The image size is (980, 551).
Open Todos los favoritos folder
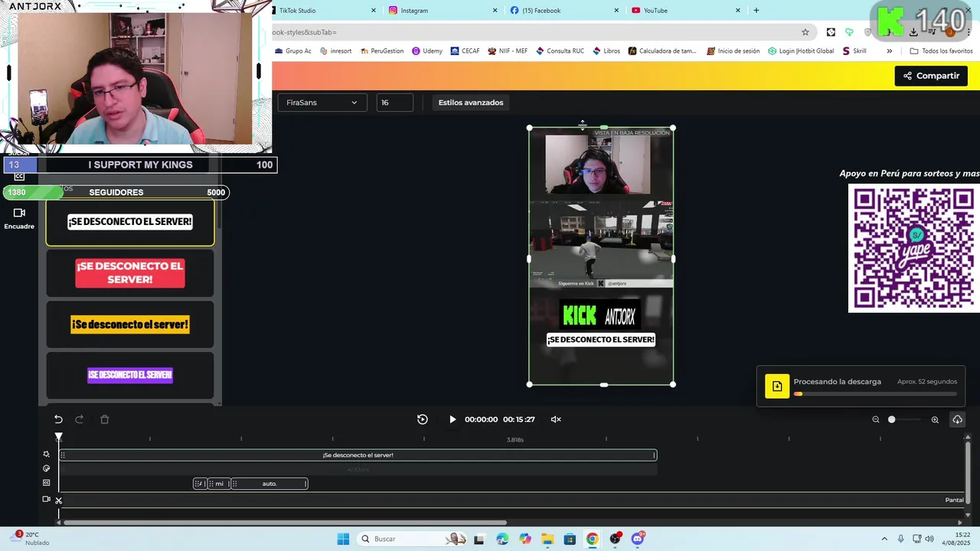941,51
